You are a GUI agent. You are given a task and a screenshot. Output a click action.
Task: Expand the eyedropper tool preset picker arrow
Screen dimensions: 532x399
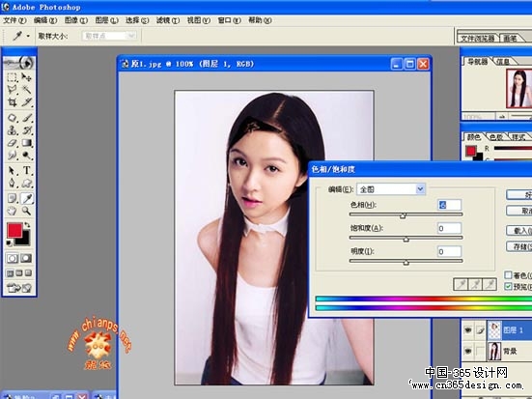[x=28, y=36]
